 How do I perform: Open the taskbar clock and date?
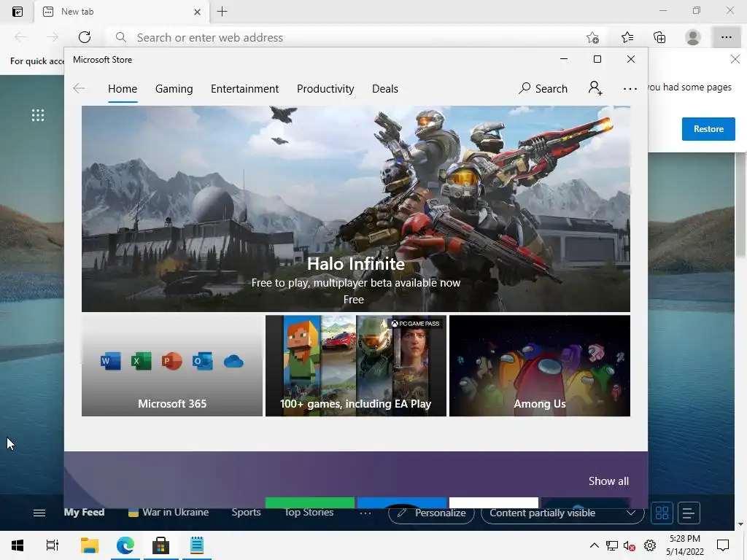[684, 545]
